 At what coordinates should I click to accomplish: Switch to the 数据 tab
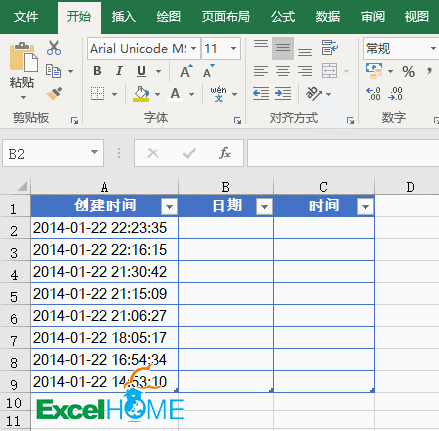(x=327, y=17)
